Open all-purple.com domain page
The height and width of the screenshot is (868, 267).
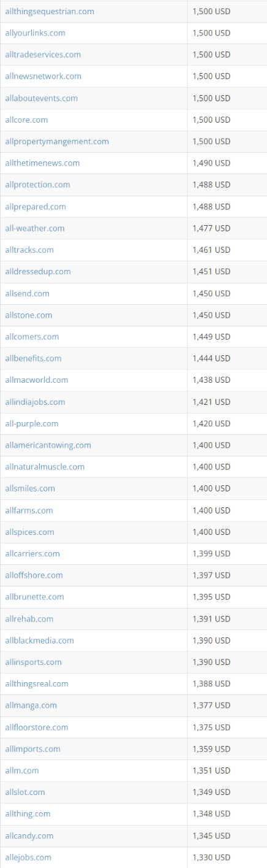(x=32, y=423)
